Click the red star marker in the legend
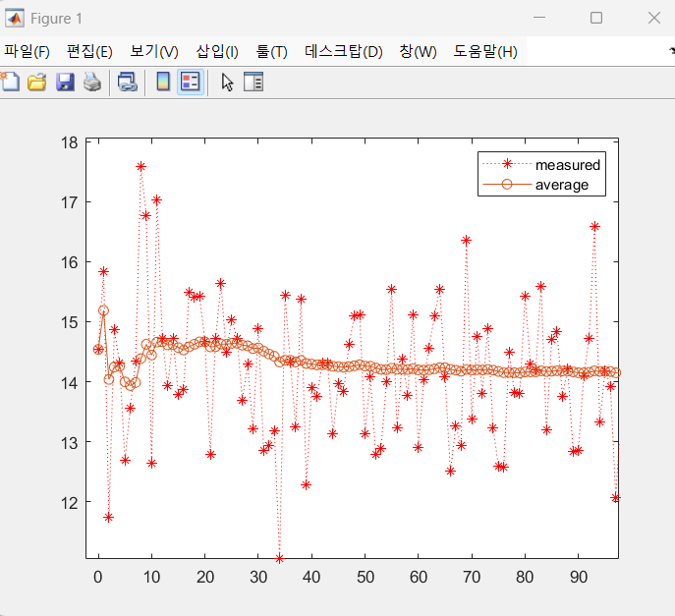Screen dimensions: 675x616 tap(508, 163)
